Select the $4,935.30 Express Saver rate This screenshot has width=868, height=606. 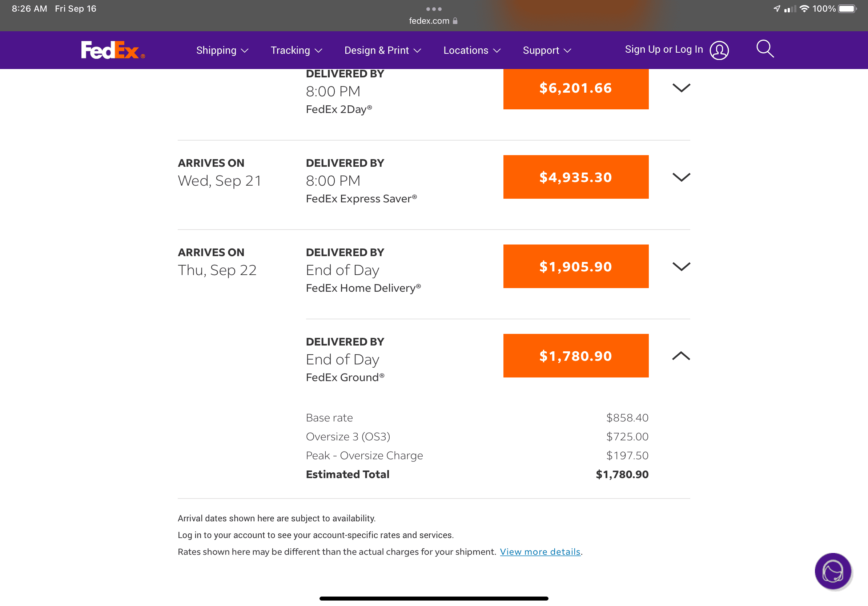(x=576, y=177)
